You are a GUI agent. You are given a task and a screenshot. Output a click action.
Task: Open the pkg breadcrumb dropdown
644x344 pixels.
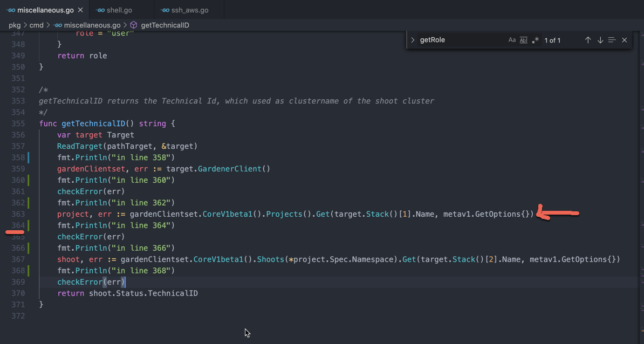pyautogui.click(x=15, y=25)
